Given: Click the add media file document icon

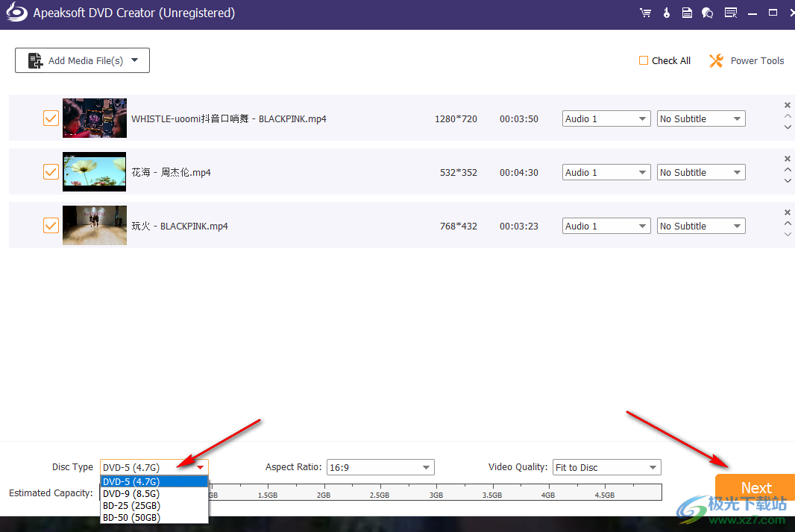Looking at the screenshot, I should pos(35,60).
